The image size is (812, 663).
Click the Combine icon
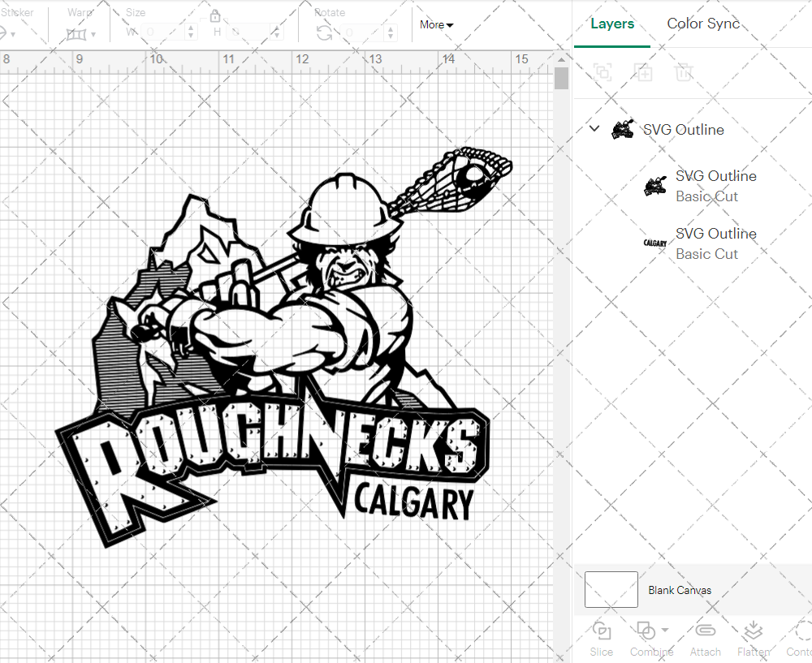(x=648, y=631)
